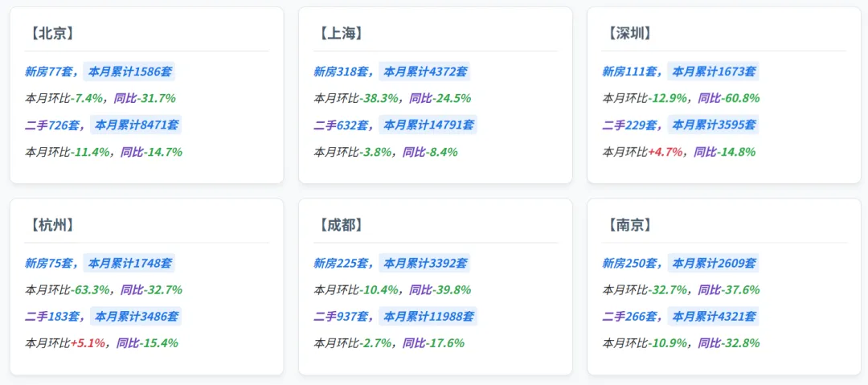The image size is (868, 385).
Task: Click Shenzhen's 本月累计3595套 tag
Action: pyautogui.click(x=713, y=125)
